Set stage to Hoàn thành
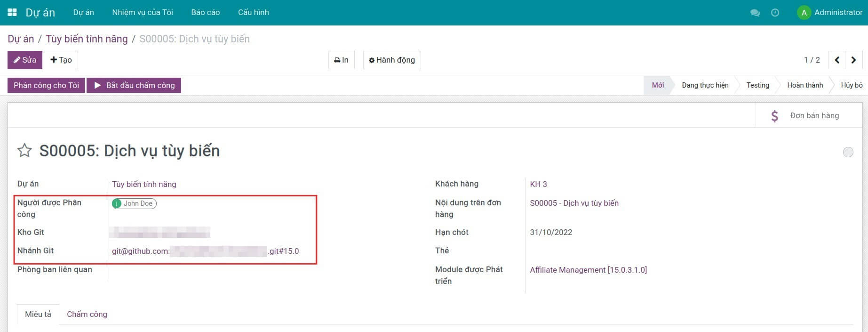The width and height of the screenshot is (868, 332). tap(804, 85)
